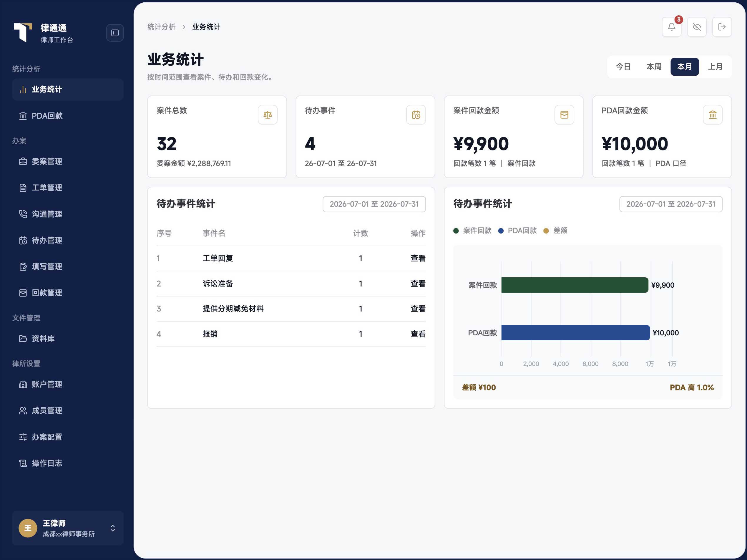Open 业务统计 in sidebar
Screen dimensions: 747x560
point(68,90)
